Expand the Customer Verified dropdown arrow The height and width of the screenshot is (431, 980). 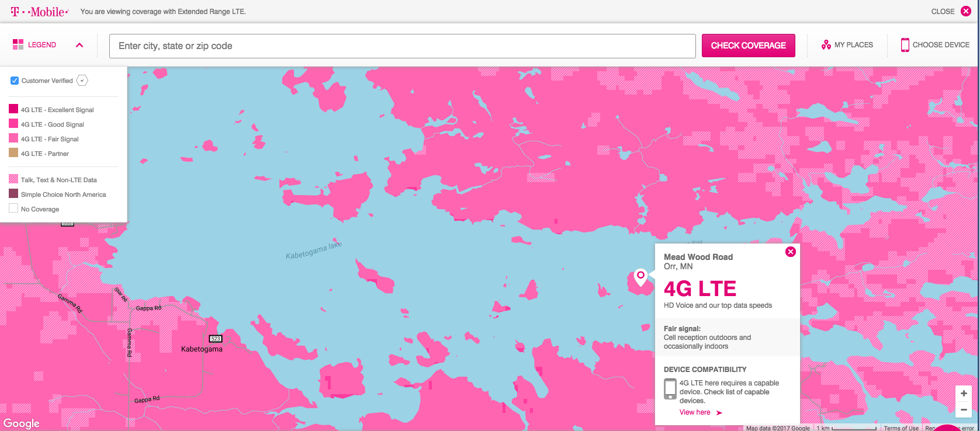(82, 81)
